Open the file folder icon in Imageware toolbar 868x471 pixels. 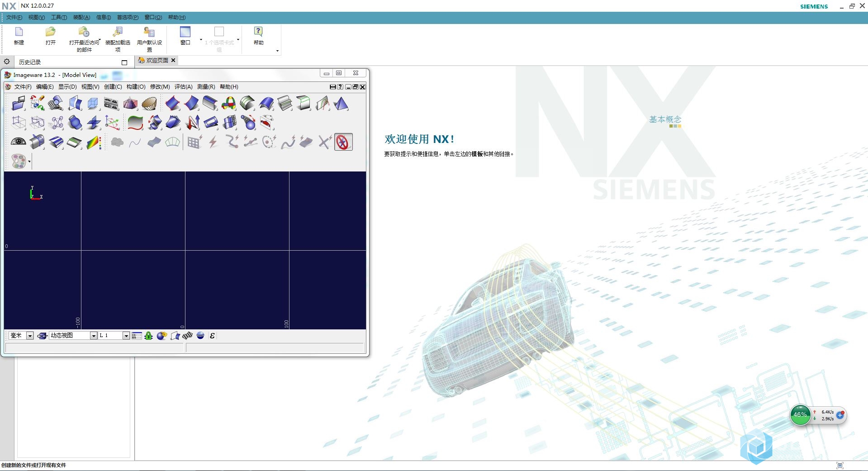(18, 104)
